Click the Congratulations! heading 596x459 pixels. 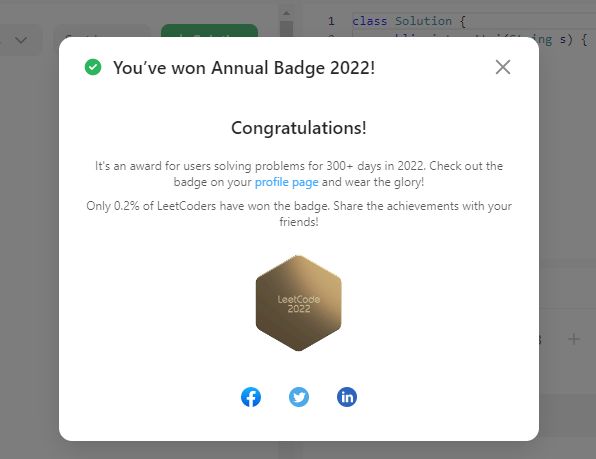pyautogui.click(x=299, y=128)
